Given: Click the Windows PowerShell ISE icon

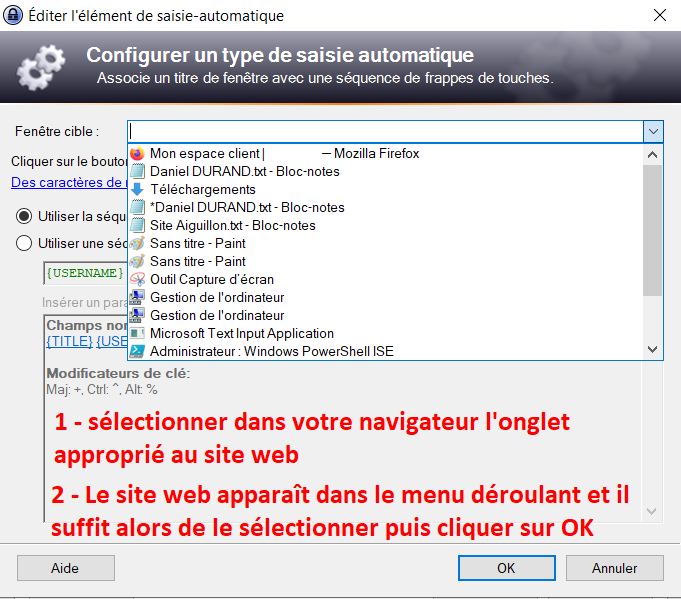Looking at the screenshot, I should (138, 352).
